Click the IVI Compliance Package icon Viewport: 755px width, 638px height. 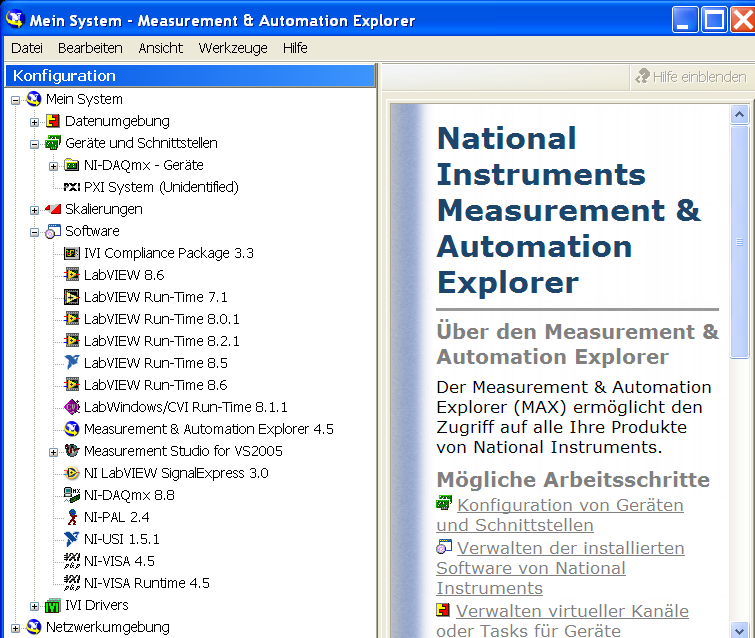click(72, 253)
